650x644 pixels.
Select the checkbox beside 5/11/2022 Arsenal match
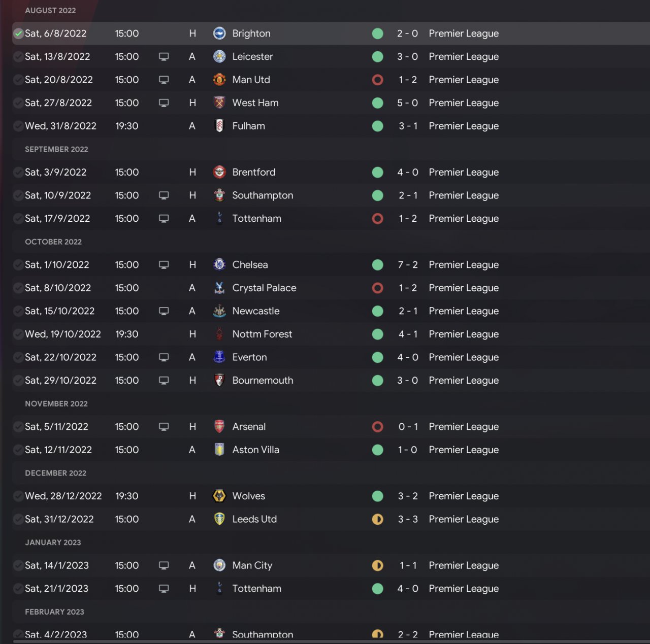pos(19,427)
